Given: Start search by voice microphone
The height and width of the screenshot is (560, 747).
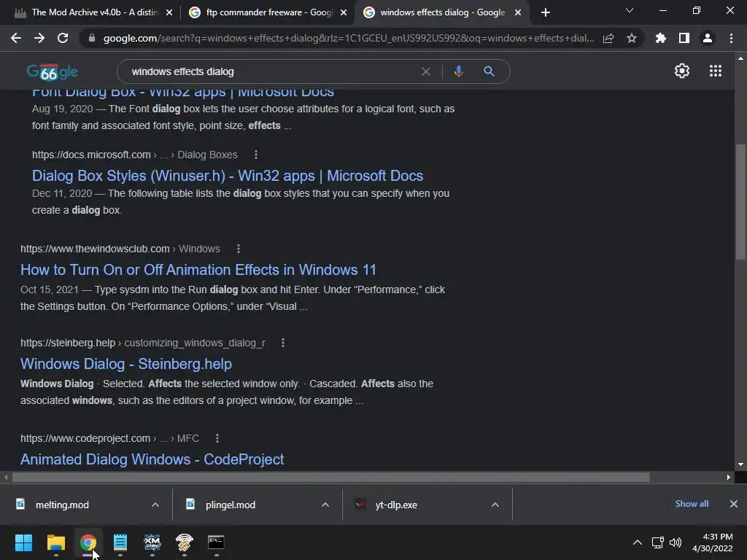Looking at the screenshot, I should 458,71.
